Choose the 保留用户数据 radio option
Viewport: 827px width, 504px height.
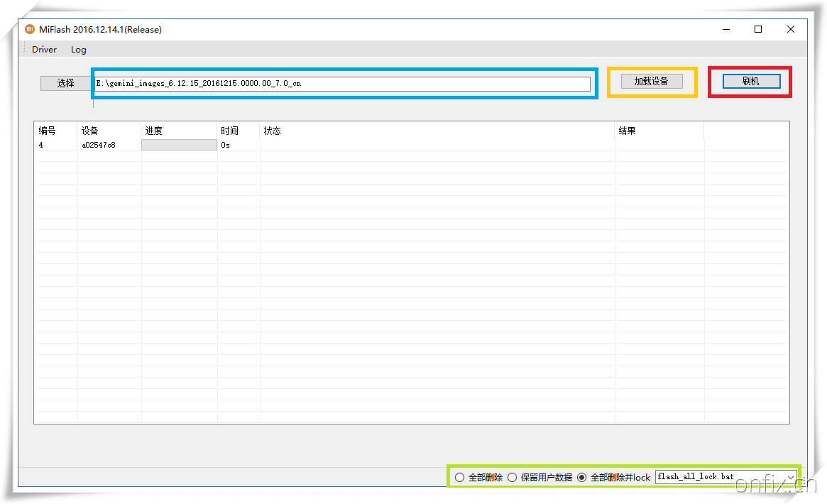pos(512,478)
